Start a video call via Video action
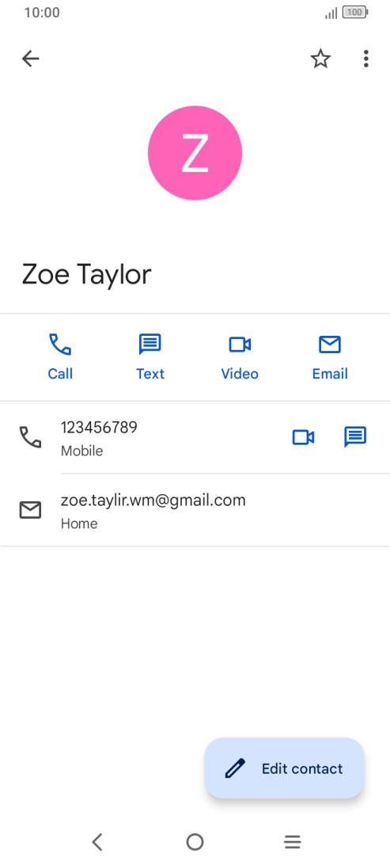The width and height of the screenshot is (390, 868). 240,358
